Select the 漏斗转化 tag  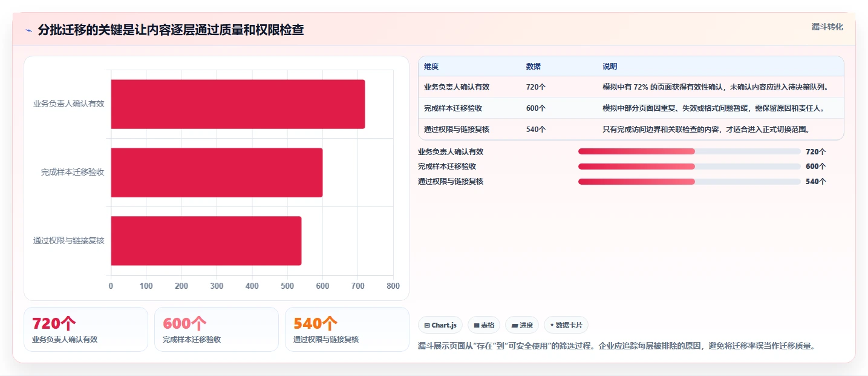(x=827, y=27)
